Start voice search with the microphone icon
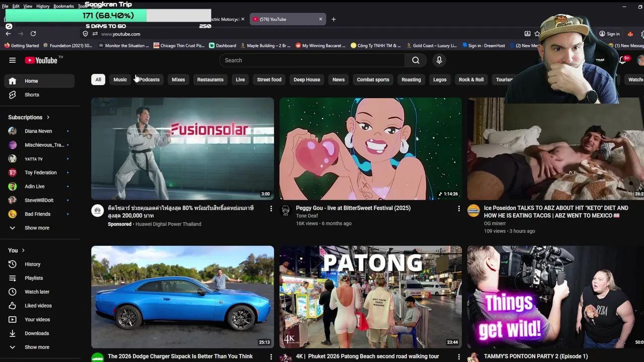Screen dimensions: 644x362 click(x=439, y=60)
